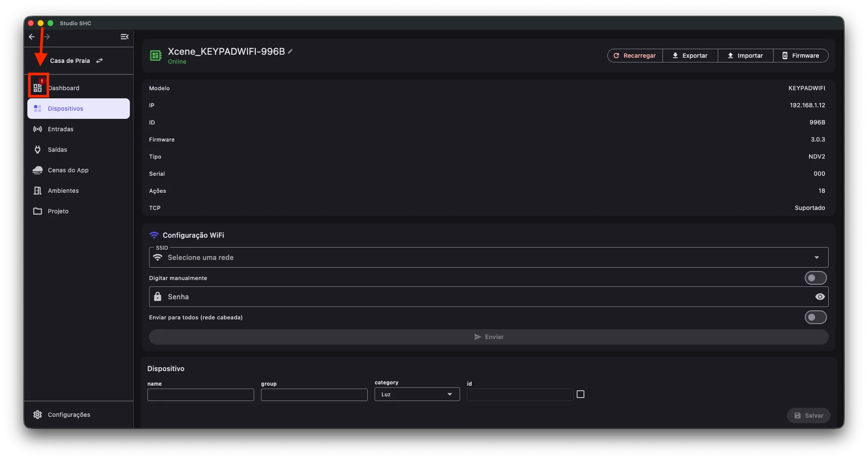The height and width of the screenshot is (460, 868).
Task: Click the group input field
Action: coord(314,395)
